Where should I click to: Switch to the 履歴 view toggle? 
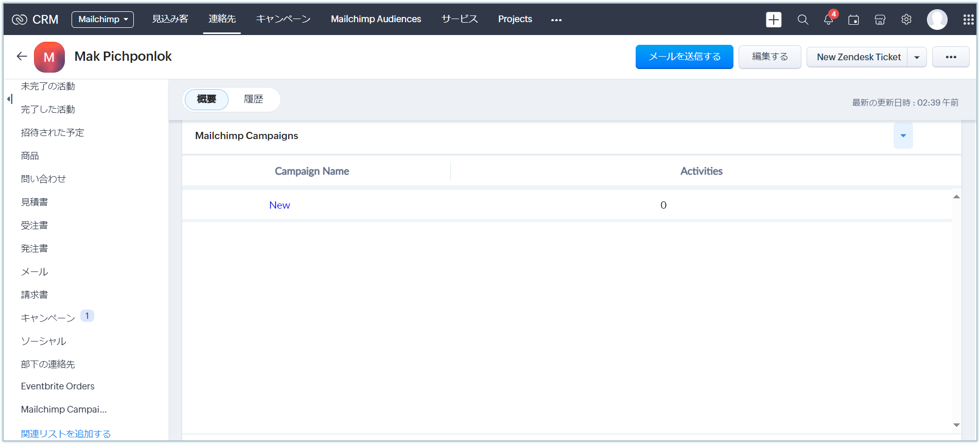[x=253, y=99]
